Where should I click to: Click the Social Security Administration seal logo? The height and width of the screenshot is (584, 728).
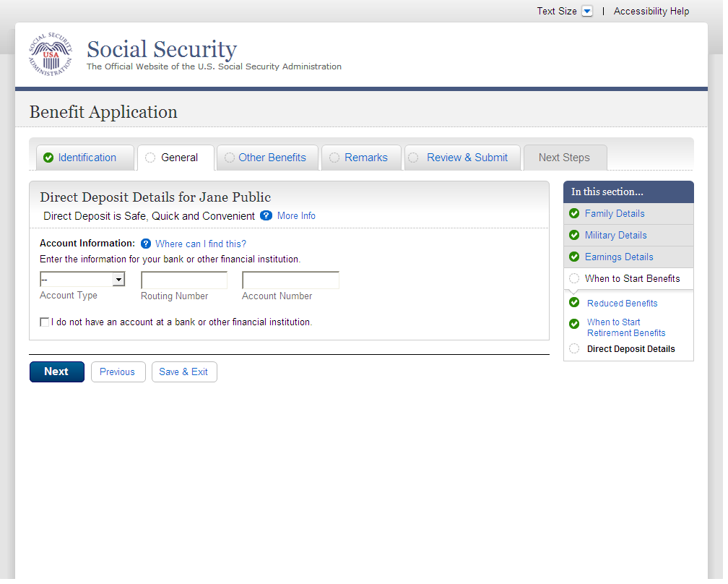pos(51,55)
